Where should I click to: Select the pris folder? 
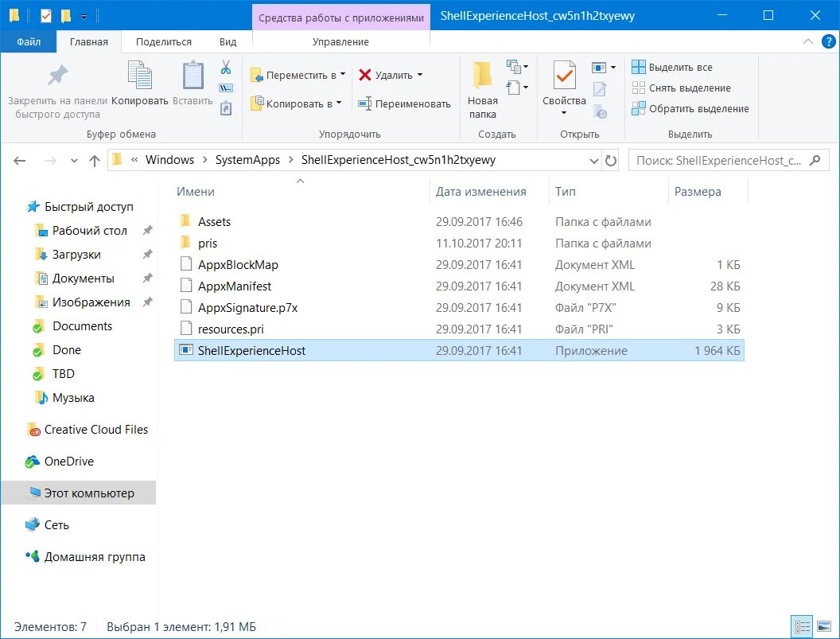click(x=459, y=243)
